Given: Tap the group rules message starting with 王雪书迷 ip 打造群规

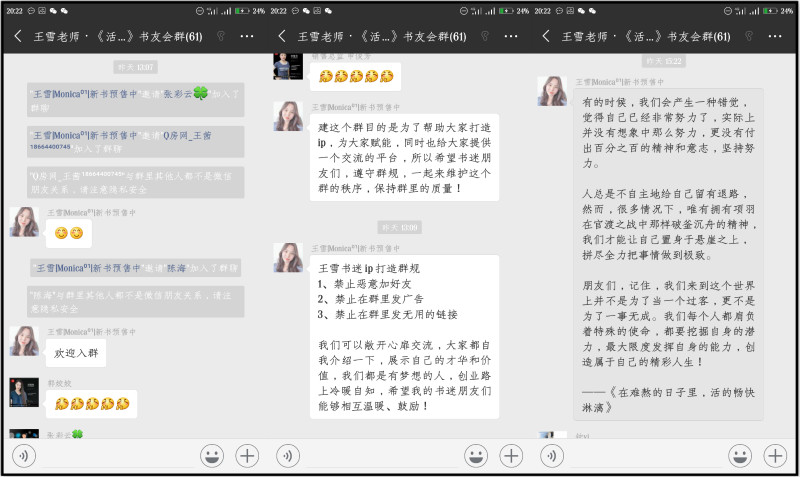Looking at the screenshot, I should 403,335.
